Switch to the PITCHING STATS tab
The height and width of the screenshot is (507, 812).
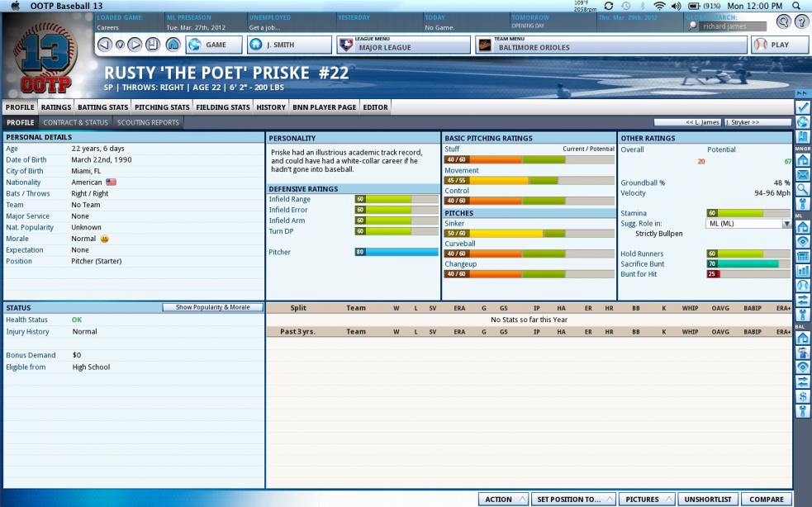[x=162, y=107]
